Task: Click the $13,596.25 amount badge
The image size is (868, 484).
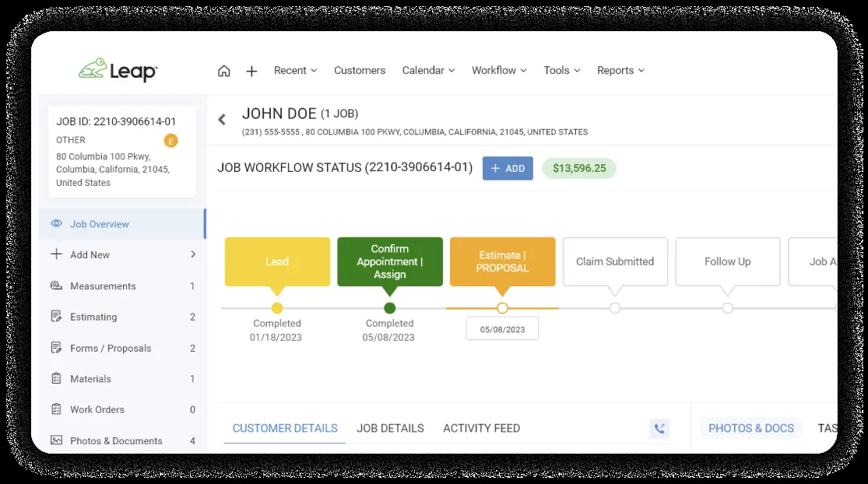Action: click(x=579, y=168)
